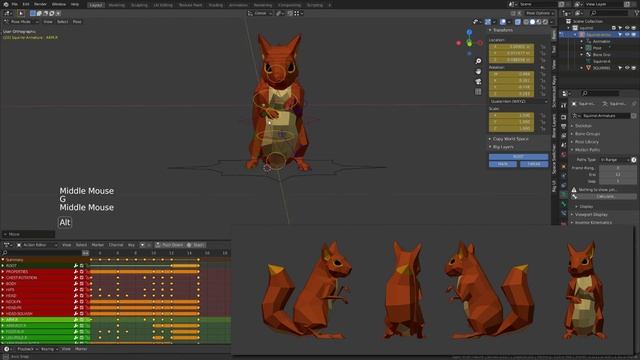Click the MAIN rig layer button
Image resolution: width=640 pixels, height=360 pixels.
pyautogui.click(x=503, y=164)
